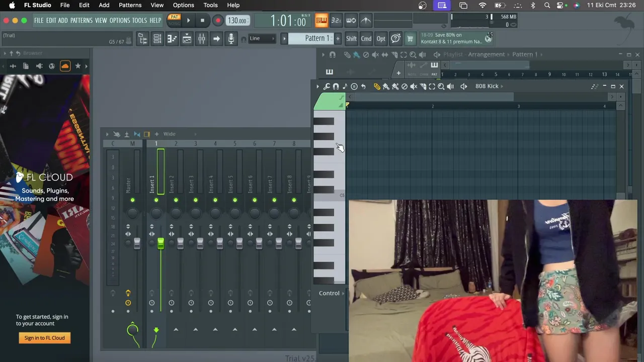Select the Delete tool in piano roll
The width and height of the screenshot is (644, 362).
pyautogui.click(x=404, y=86)
